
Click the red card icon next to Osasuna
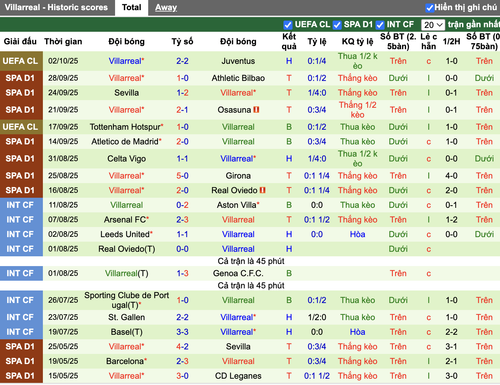click(256, 109)
